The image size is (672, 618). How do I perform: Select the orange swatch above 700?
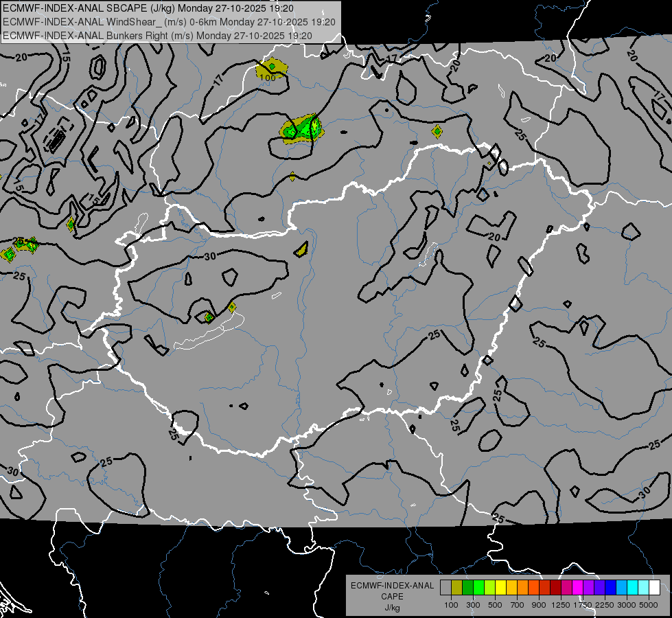pos(523,588)
